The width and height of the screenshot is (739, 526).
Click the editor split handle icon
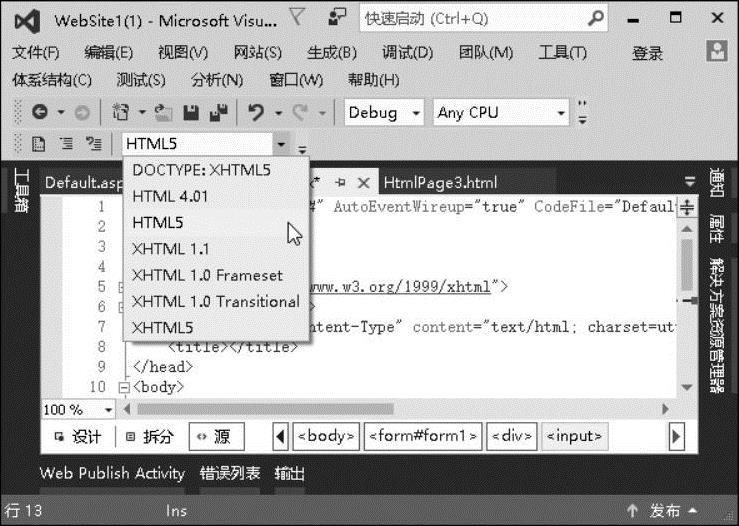pos(687,207)
